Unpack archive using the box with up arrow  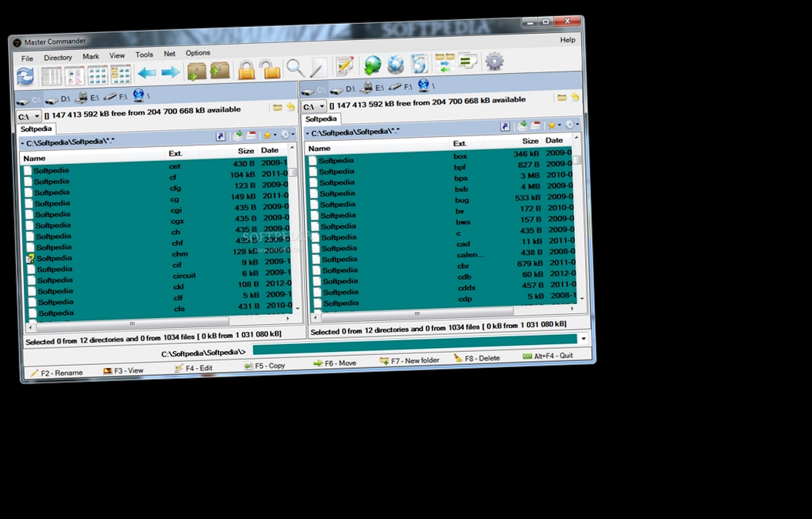pos(220,70)
